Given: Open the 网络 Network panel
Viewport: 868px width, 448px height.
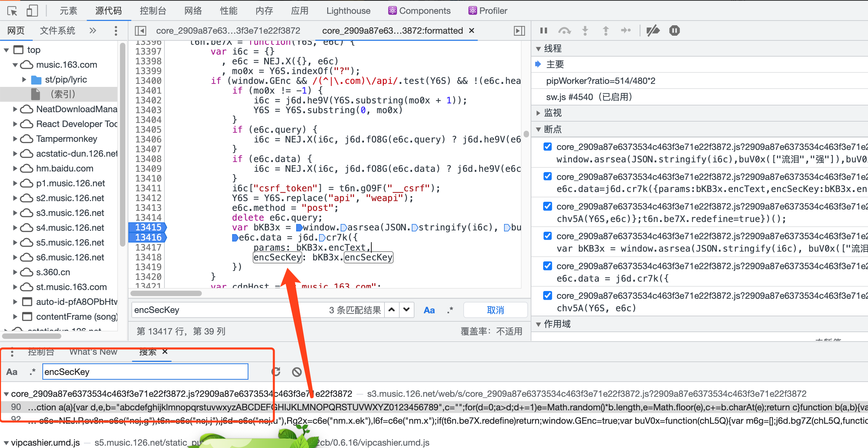Looking at the screenshot, I should coord(193,11).
